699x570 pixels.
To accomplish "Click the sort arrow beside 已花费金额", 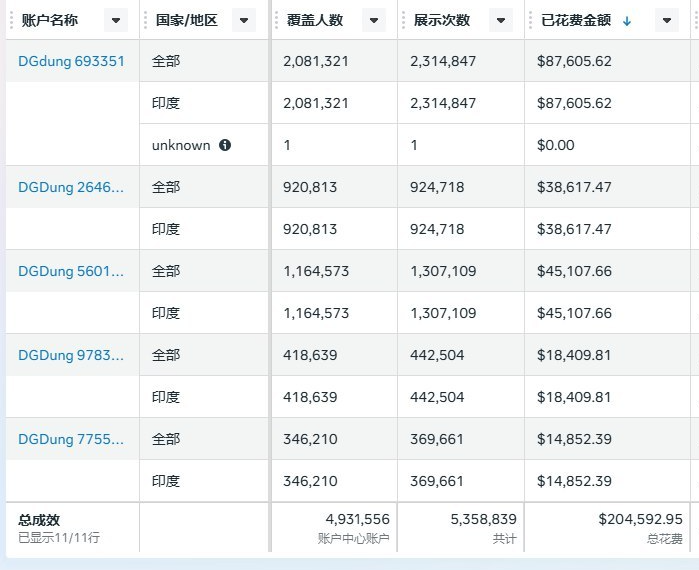I will pyautogui.click(x=627, y=21).
